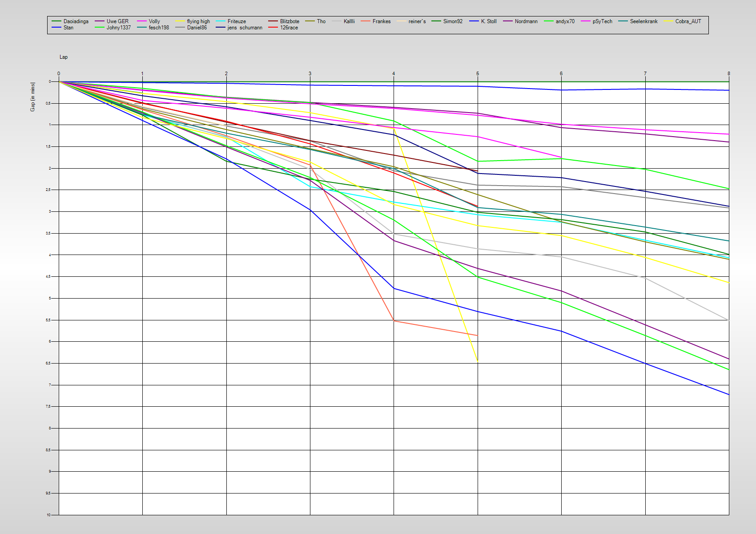This screenshot has width=756, height=534.
Task: Click the flying high yellow legend swatch
Action: point(180,21)
